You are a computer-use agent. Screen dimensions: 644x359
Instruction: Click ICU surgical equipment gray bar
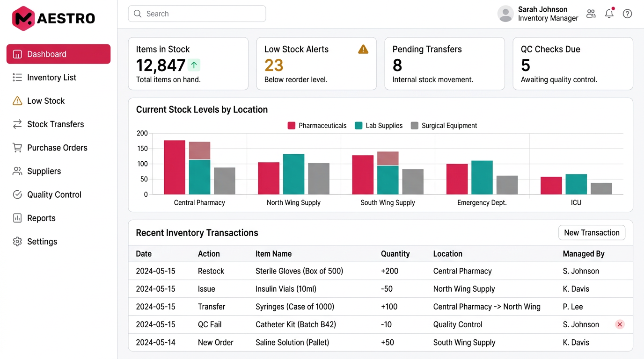[601, 188]
